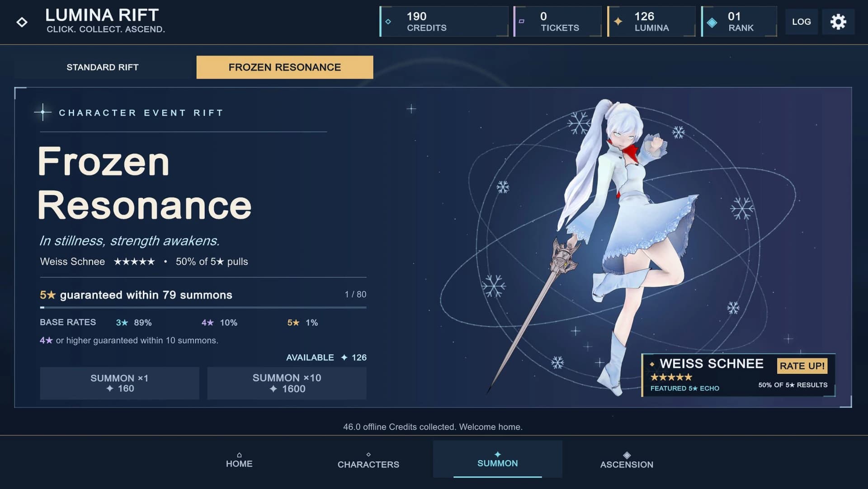Select the Summon navigation tab
Viewport: 868px width, 489px height.
point(498,459)
